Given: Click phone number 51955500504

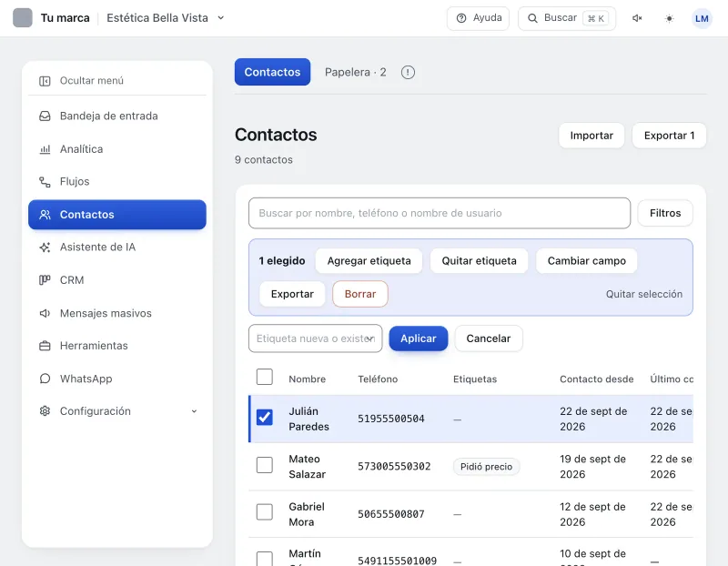Looking at the screenshot, I should [391, 419].
